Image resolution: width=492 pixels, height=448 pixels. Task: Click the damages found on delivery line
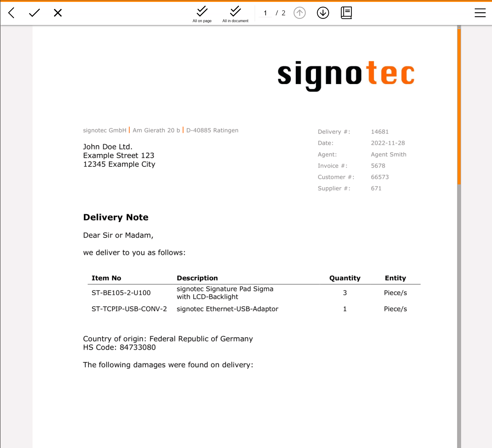(168, 365)
